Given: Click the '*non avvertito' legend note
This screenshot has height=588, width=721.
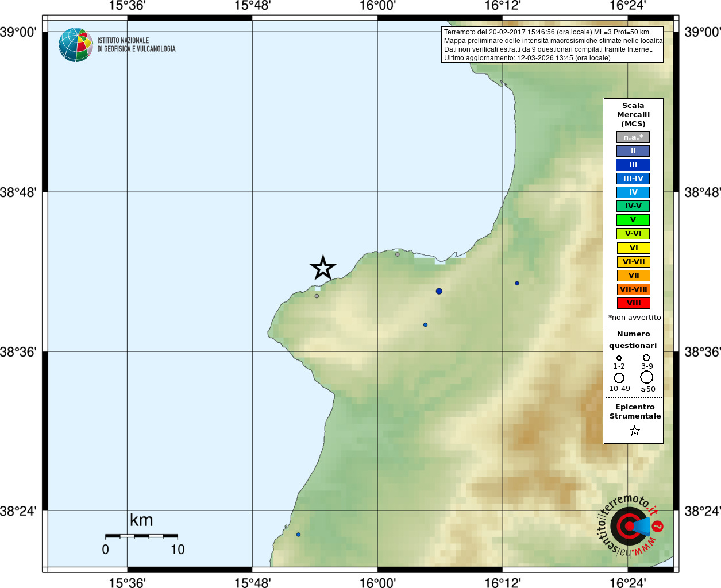Looking at the screenshot, I should (634, 317).
